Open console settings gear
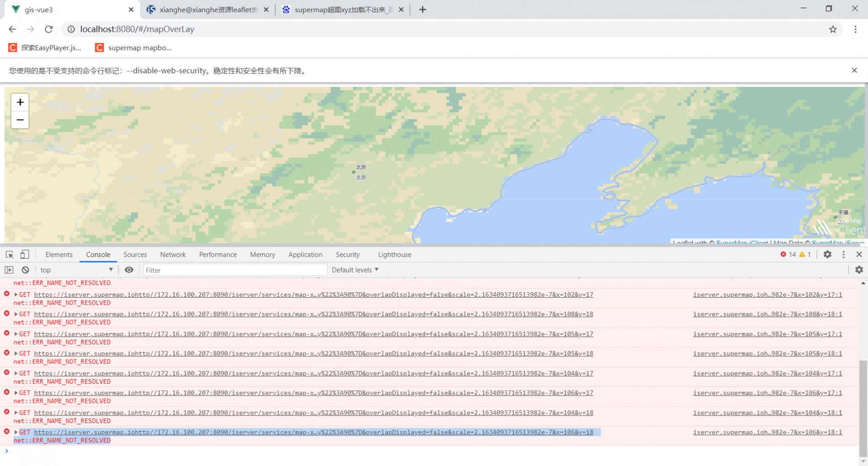This screenshot has width=868, height=466. [x=859, y=270]
